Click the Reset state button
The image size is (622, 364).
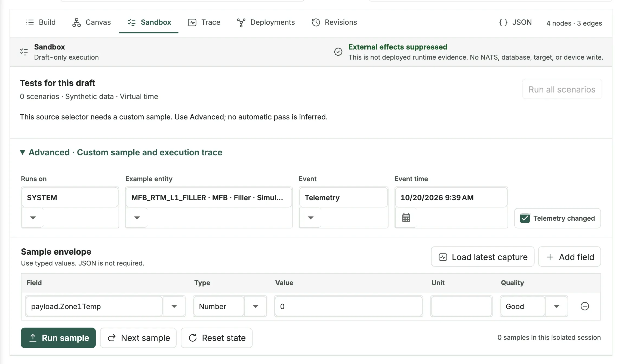[217, 338]
